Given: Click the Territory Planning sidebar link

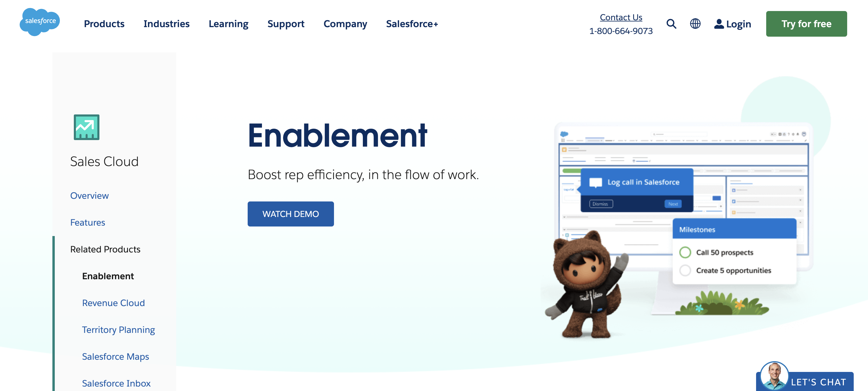Looking at the screenshot, I should tap(118, 329).
